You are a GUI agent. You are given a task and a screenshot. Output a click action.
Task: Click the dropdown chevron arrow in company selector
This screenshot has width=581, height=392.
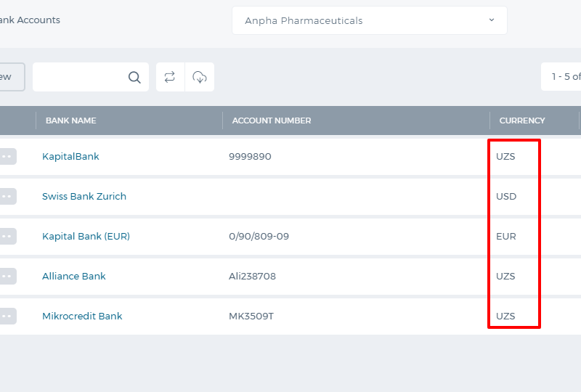(492, 20)
